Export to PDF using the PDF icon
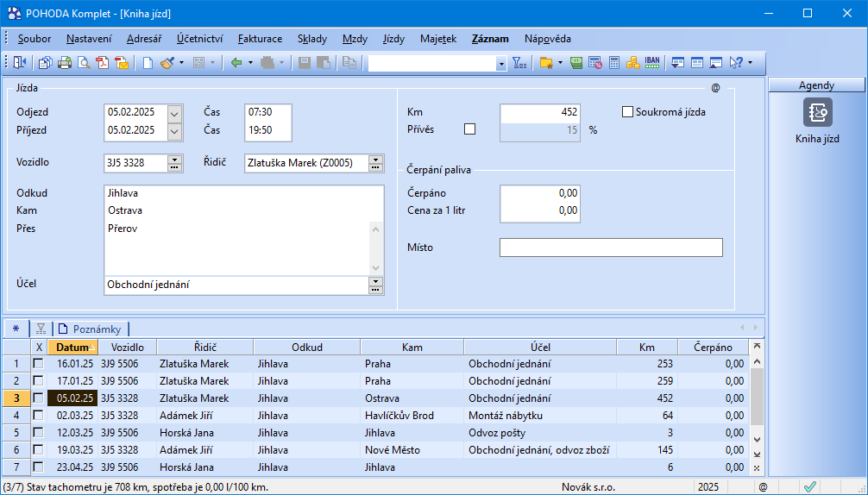 point(103,63)
